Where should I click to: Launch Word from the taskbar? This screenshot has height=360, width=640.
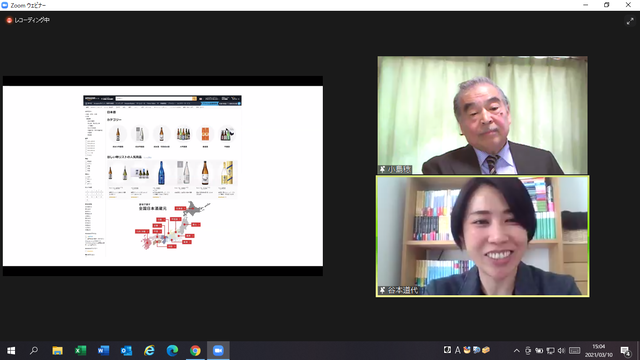tap(103, 351)
